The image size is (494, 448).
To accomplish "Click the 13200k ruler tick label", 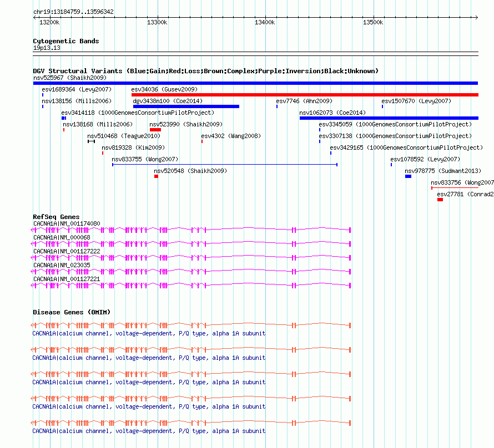I will pyautogui.click(x=49, y=22).
